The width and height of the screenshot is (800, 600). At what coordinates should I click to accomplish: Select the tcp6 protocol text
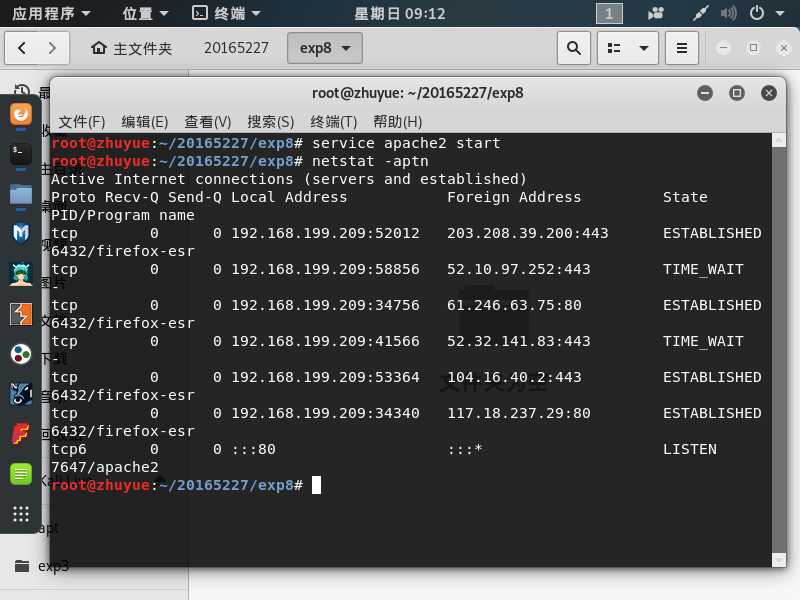point(69,449)
